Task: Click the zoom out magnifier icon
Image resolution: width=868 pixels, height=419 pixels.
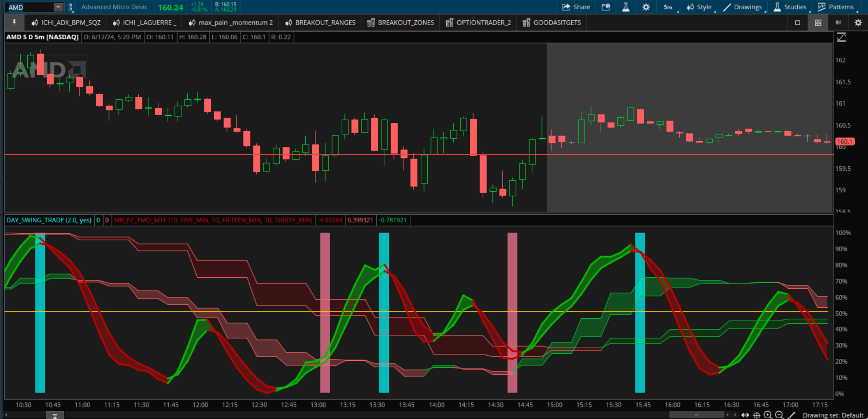Action: [779, 415]
